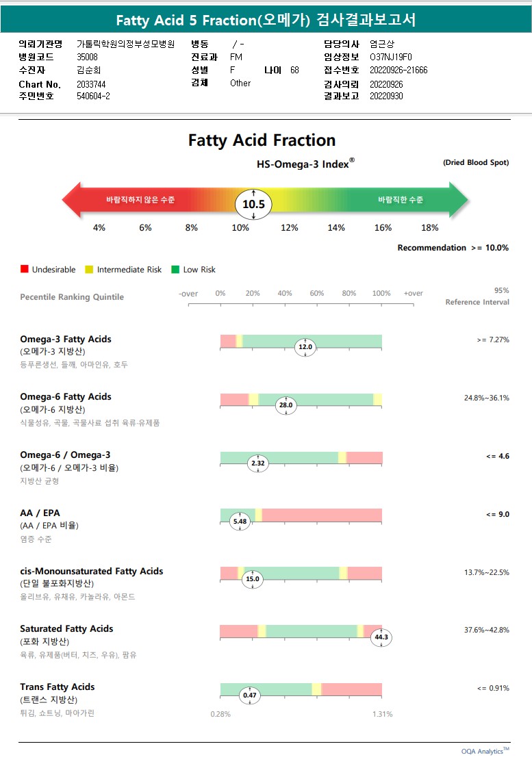532x768 pixels.
Task: Click the Omega-3 Fatty Acids heading
Action: click(x=66, y=339)
